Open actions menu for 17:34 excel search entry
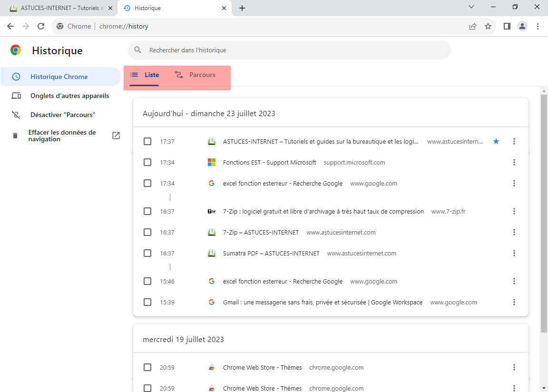 click(x=514, y=184)
